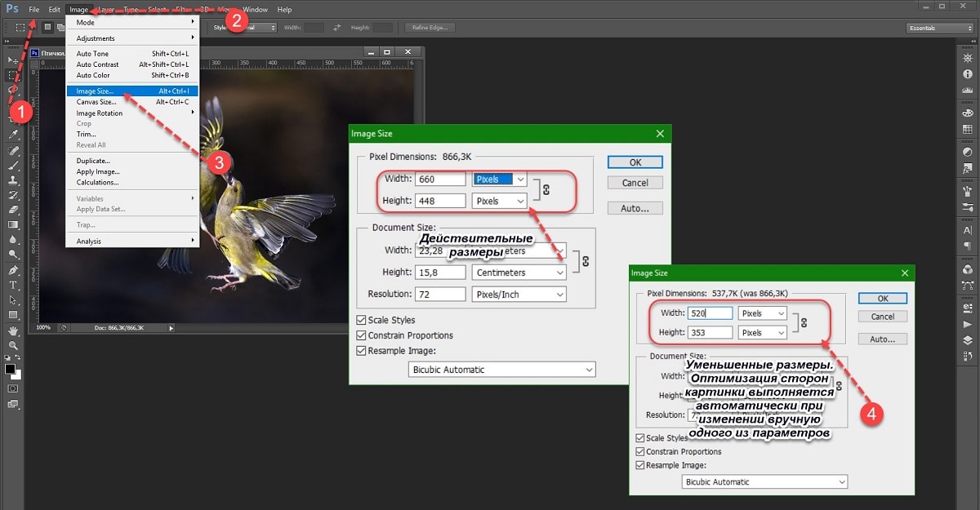Select the Gradient tool

[13, 224]
